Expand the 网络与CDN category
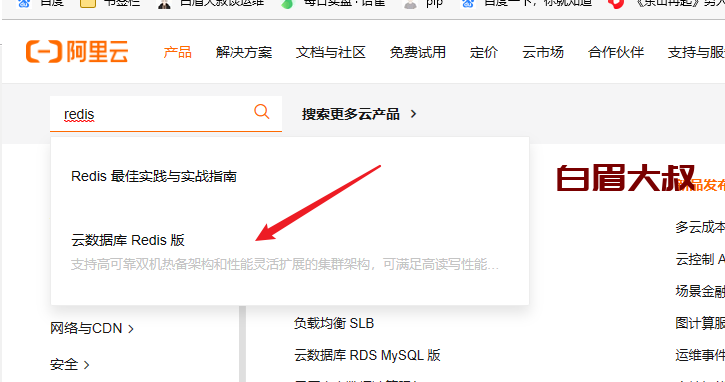725x382 pixels. (x=92, y=328)
